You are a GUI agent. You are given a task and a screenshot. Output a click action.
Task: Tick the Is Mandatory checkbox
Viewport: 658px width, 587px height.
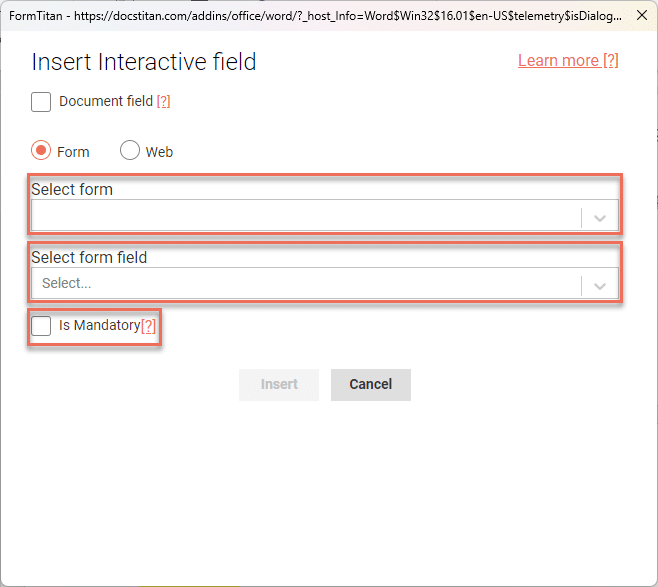[41, 326]
